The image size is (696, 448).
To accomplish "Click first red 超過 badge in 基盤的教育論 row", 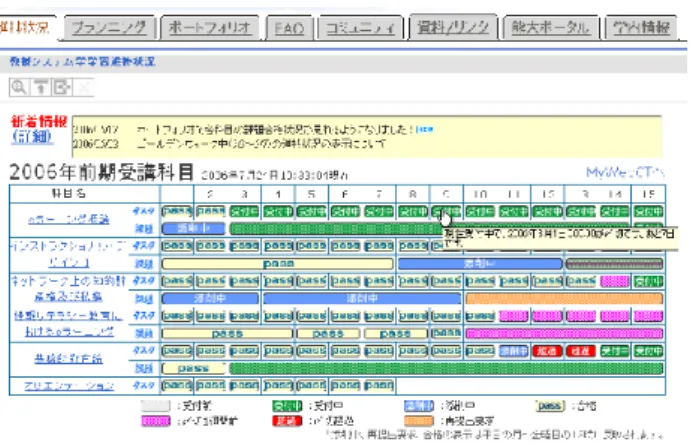I will pos(547,351).
